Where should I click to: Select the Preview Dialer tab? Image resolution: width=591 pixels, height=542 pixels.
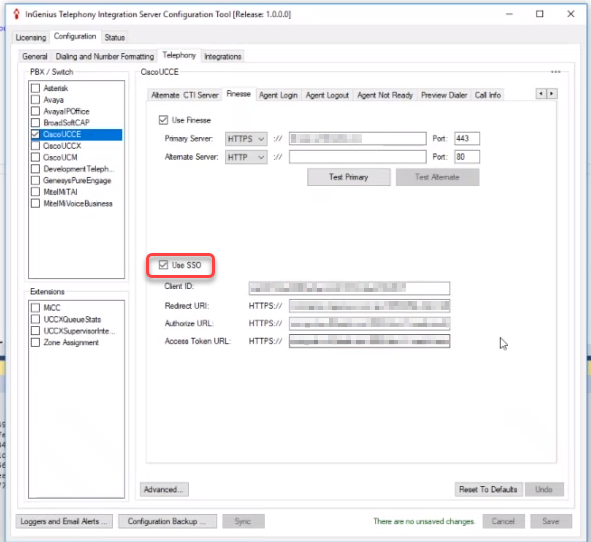444,95
